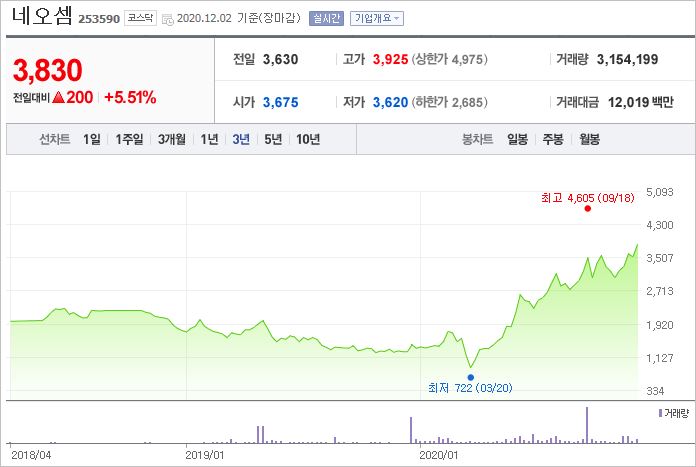Screen dimensions: 696x467
Task: Click the 실시간 real-time button
Action: [326, 18]
